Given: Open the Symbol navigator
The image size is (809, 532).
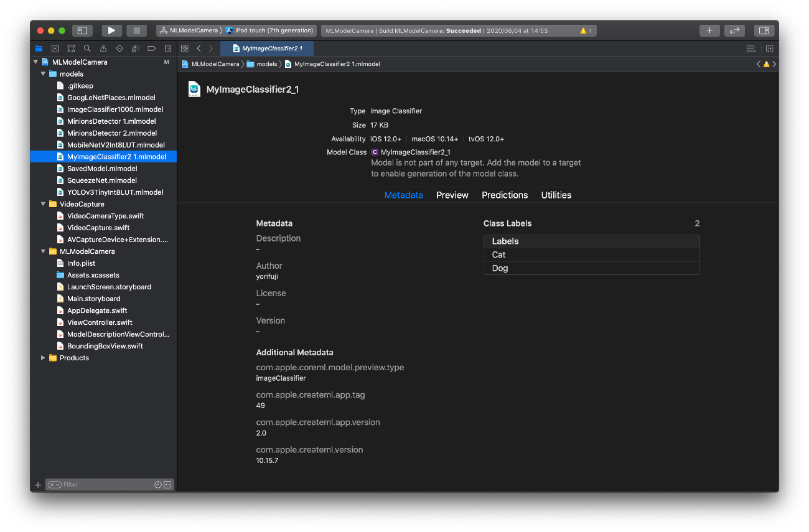Looking at the screenshot, I should click(x=71, y=49).
